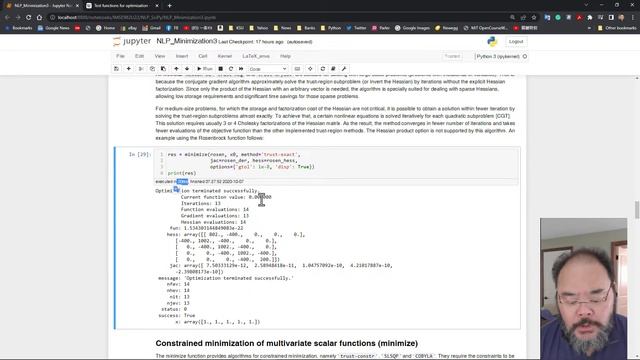Click the book-shaped icon in Jupyter toolbar
640x360 pixels.
point(333,69)
